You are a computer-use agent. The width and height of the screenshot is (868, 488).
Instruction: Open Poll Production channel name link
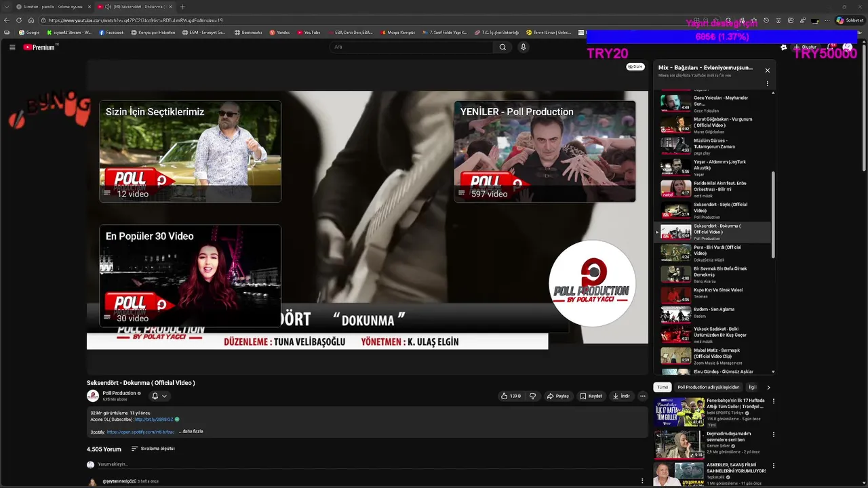click(119, 393)
